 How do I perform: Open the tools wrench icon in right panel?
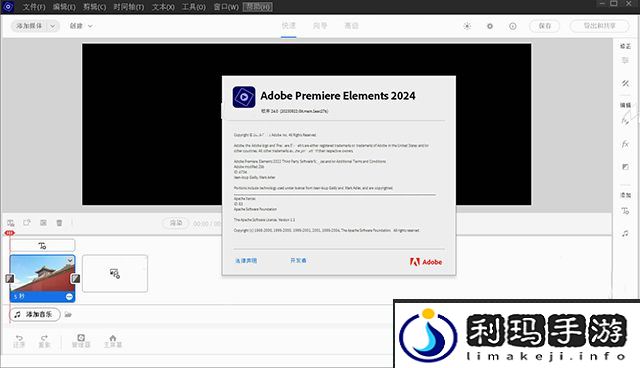[625, 83]
